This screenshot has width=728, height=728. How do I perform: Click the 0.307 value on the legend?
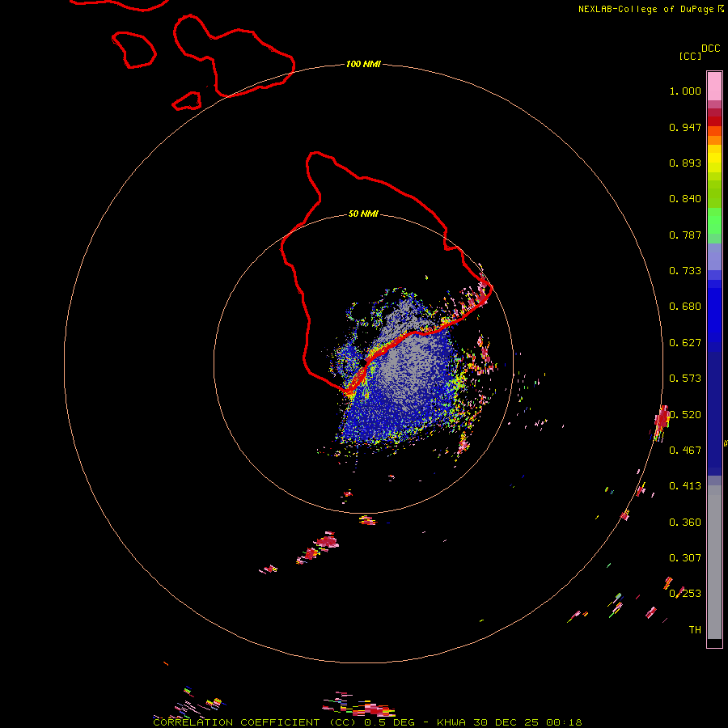tap(685, 558)
